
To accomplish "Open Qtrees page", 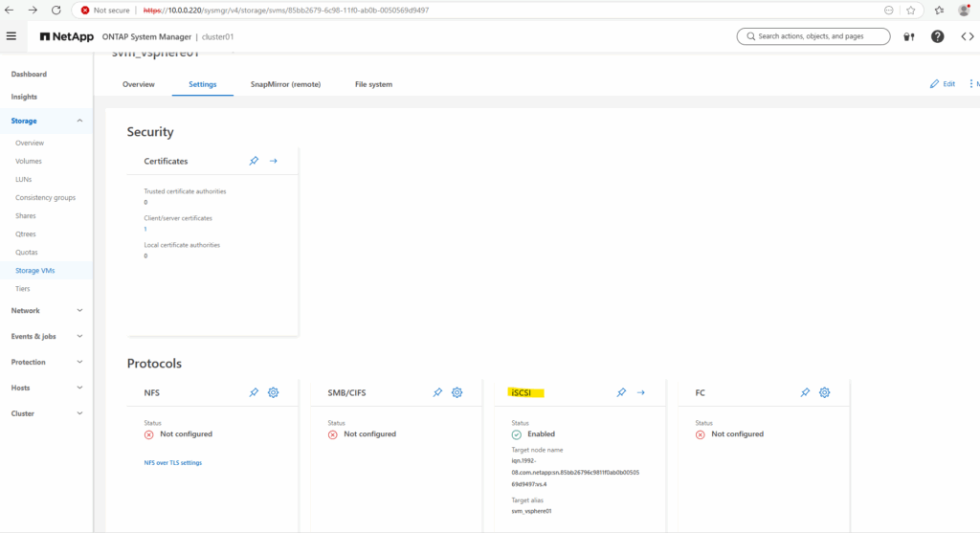I will [x=26, y=233].
